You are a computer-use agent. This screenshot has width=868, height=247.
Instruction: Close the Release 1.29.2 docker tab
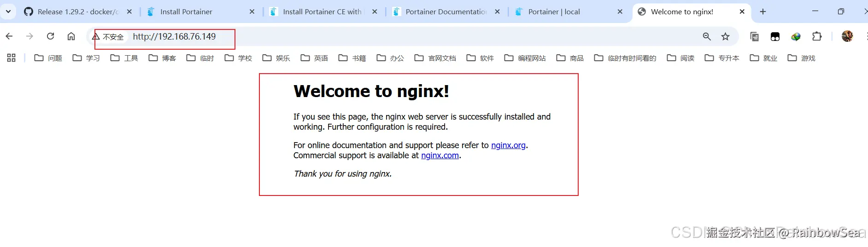coord(129,11)
